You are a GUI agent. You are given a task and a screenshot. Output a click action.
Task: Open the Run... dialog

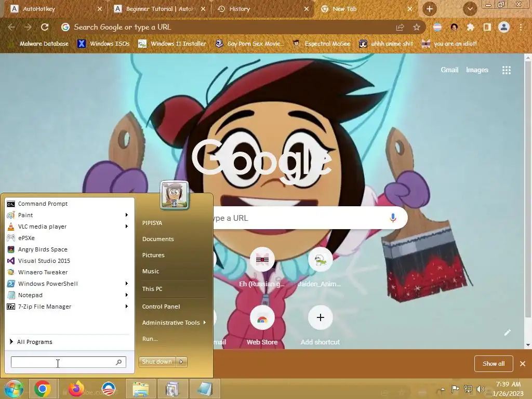point(150,339)
